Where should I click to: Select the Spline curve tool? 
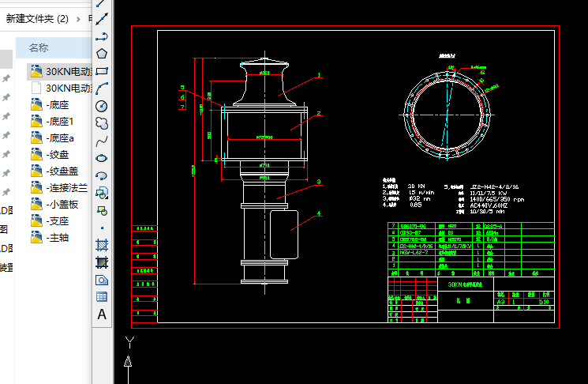pos(102,141)
